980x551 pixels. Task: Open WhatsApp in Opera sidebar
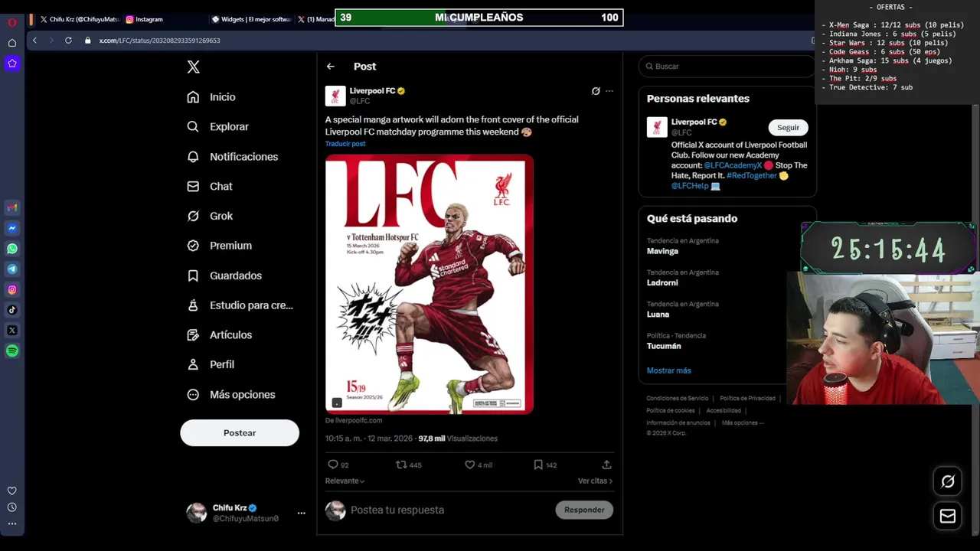(x=12, y=249)
